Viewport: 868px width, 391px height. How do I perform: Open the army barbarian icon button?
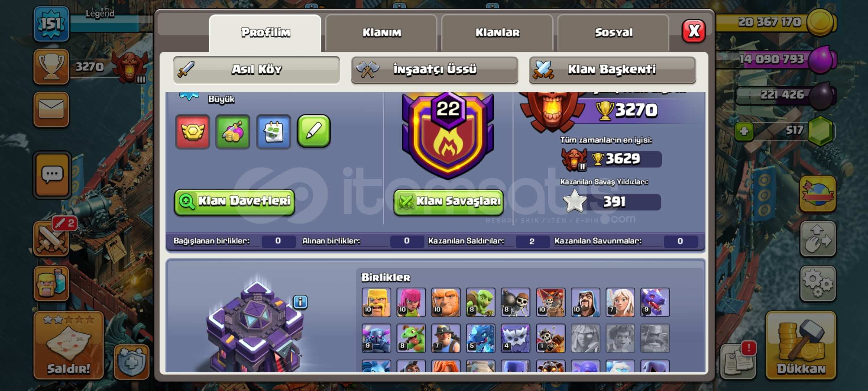click(51, 283)
